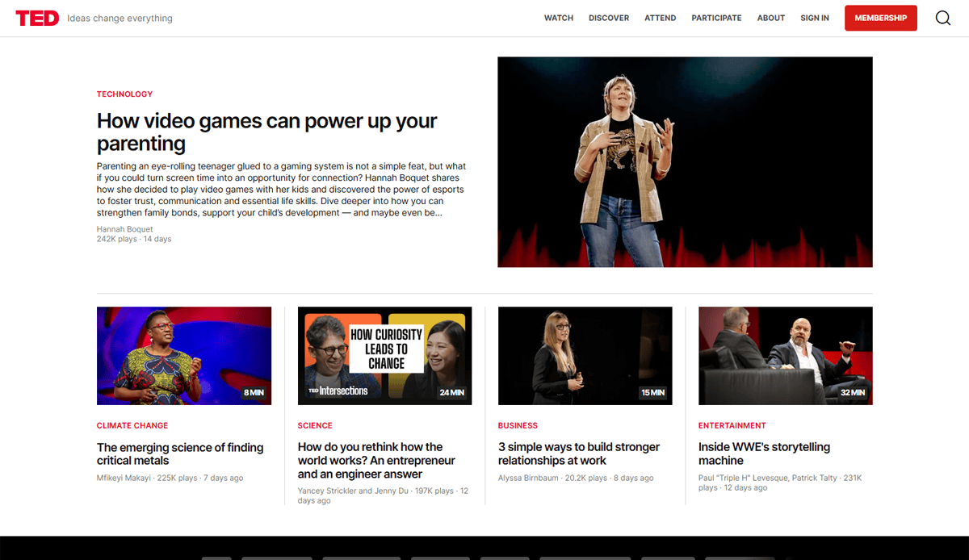Open the video games parenting talk

266,132
